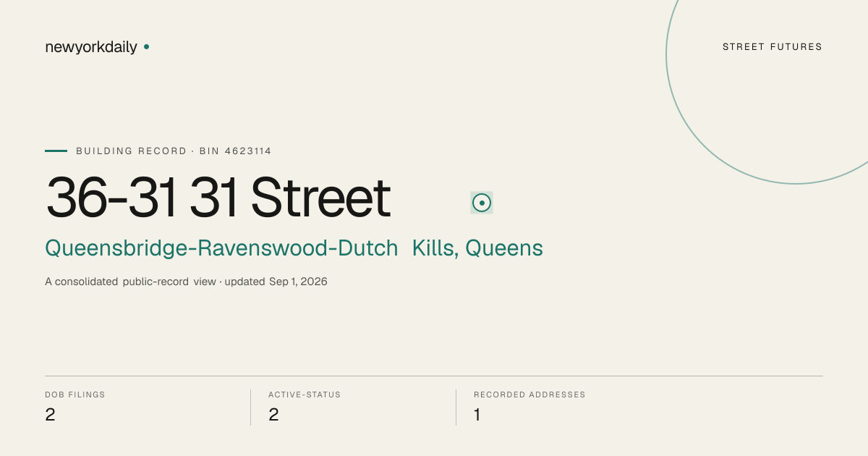Click the 36-31 31 Street heading

218,198
